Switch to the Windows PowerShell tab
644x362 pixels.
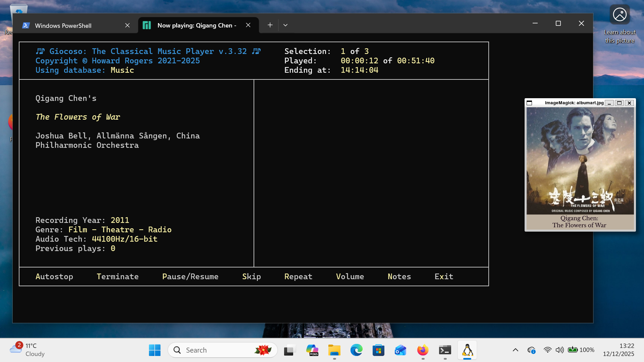coord(63,25)
